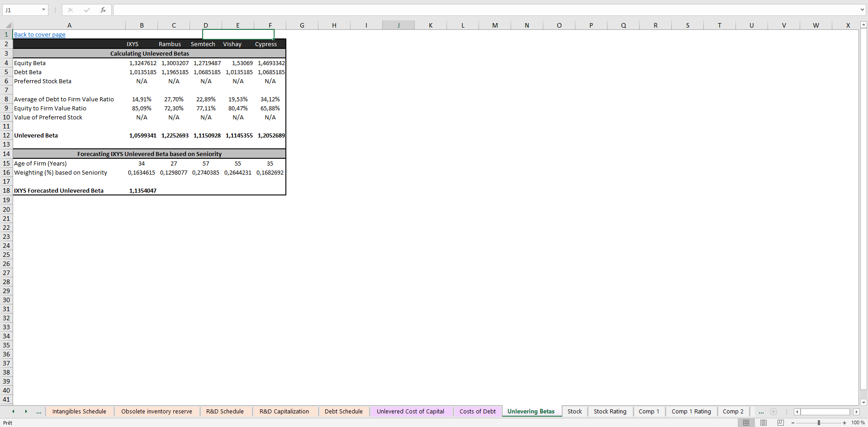868x427 pixels.
Task: Click into the formula bar input
Action: click(485, 10)
